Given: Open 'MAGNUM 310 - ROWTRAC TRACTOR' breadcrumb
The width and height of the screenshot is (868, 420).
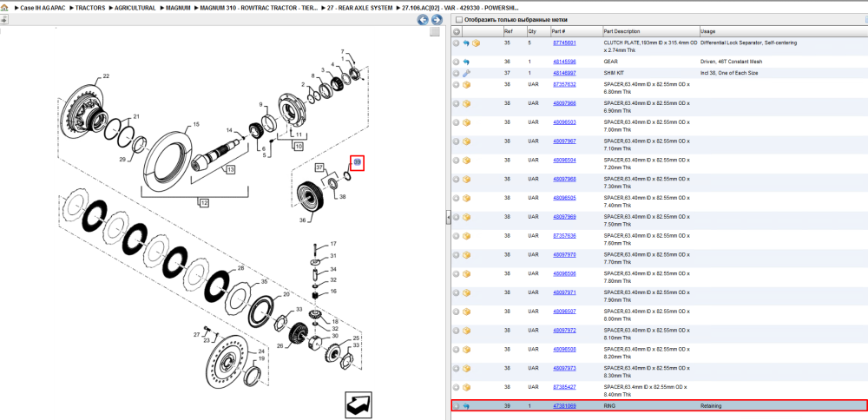Looking at the screenshot, I should coord(259,9).
